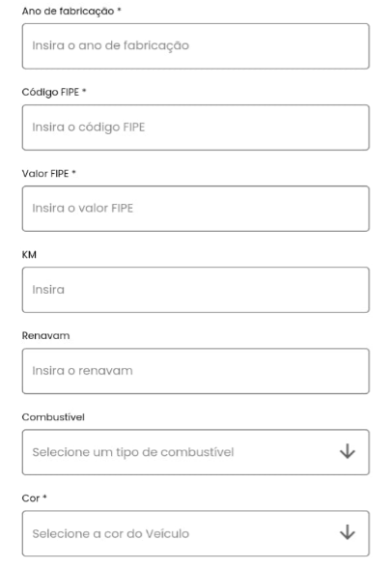Expand the 'Selecione a cor do Veículo' dropdown
Screen dimensions: 392x569
(196, 533)
